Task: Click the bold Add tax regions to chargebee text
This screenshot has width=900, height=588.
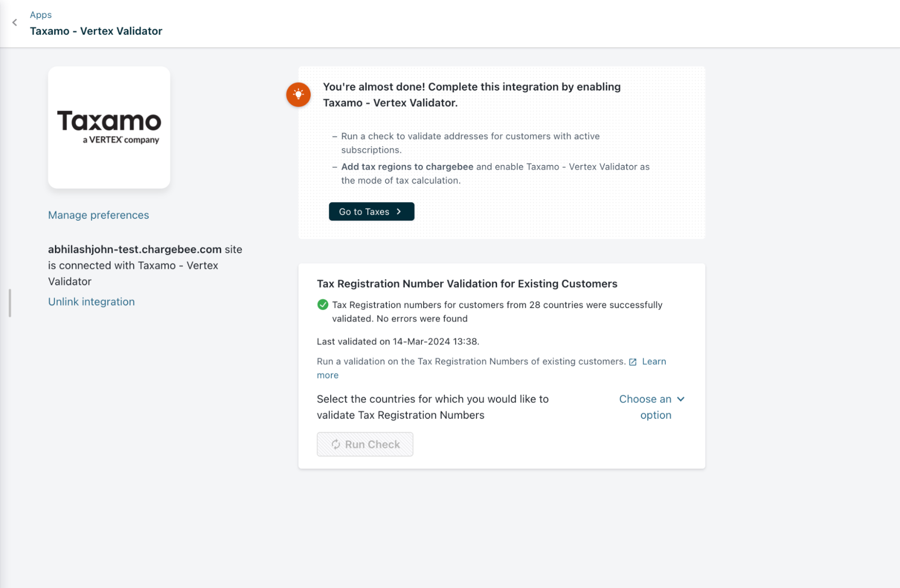Action: [407, 167]
